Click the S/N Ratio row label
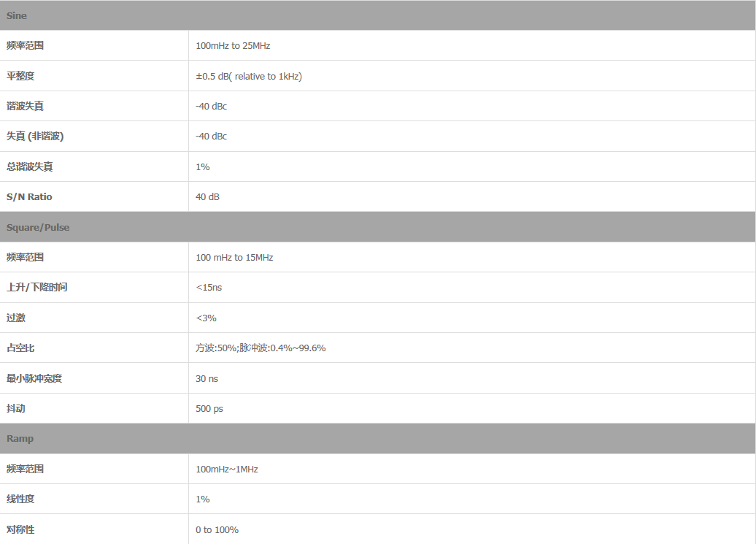756x544 pixels. point(29,197)
